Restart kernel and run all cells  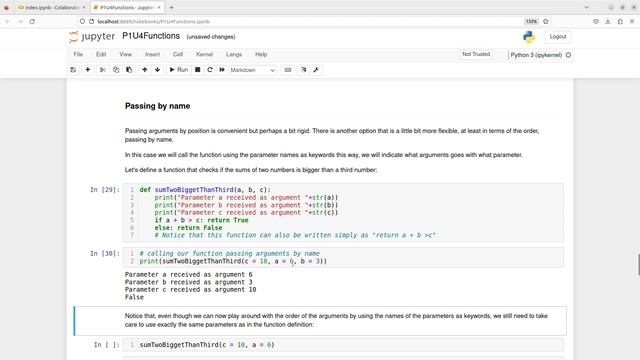[x=222, y=70]
